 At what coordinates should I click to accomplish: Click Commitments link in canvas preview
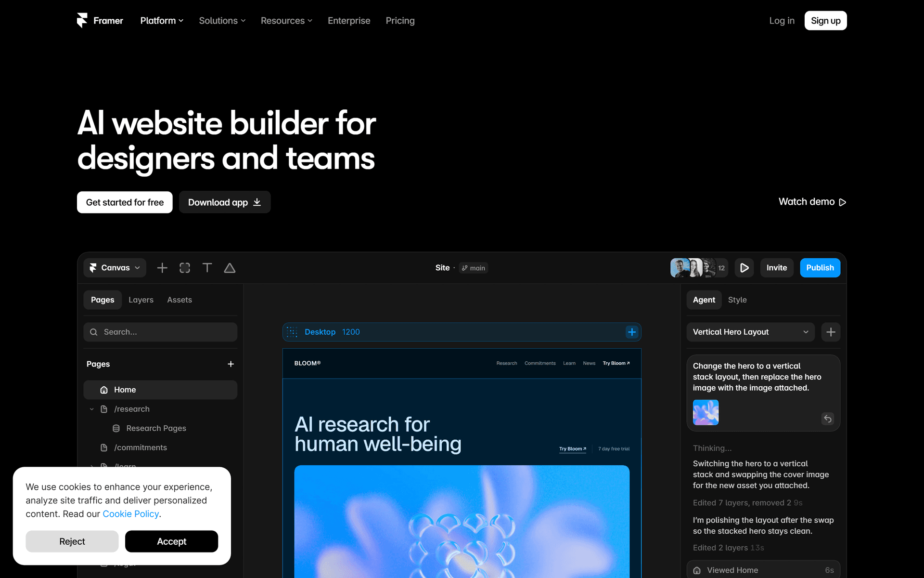point(540,363)
